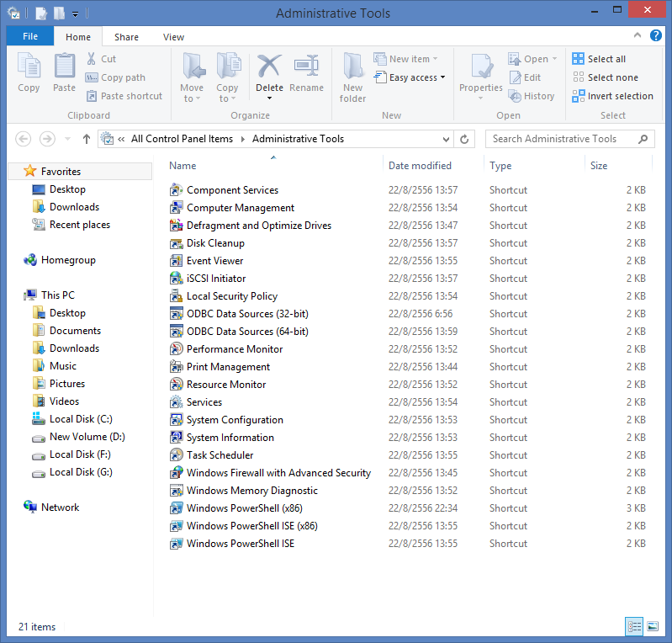The width and height of the screenshot is (672, 643).
Task: Select the Event Viewer icon
Action: (176, 261)
